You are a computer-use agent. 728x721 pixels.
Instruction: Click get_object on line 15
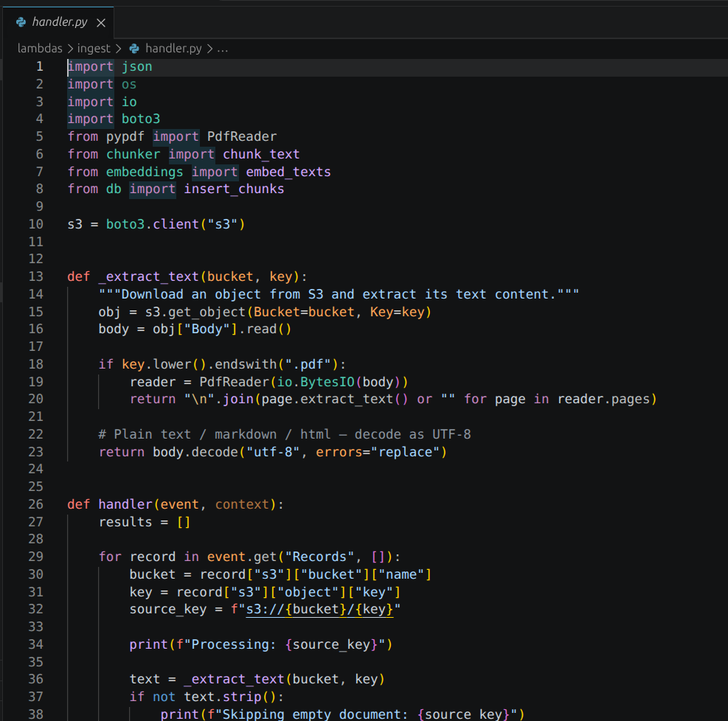tap(207, 313)
